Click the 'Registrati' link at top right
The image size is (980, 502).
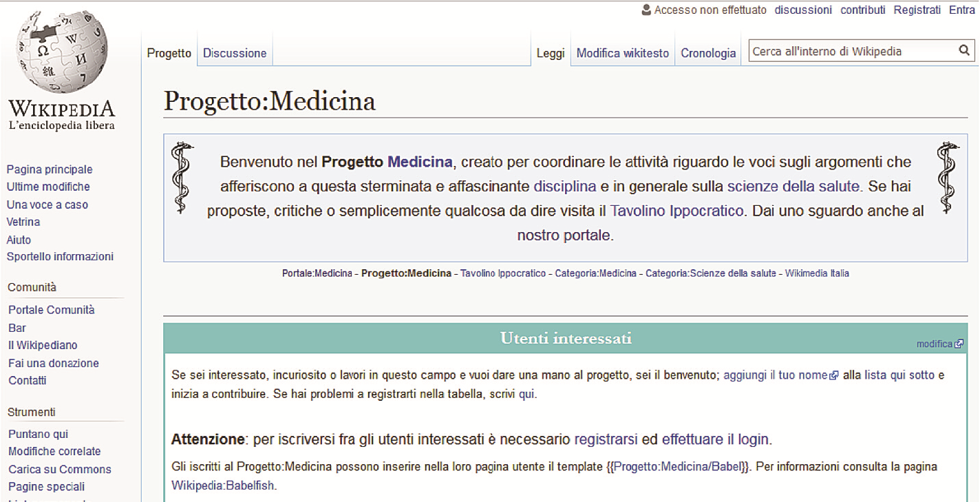(917, 10)
